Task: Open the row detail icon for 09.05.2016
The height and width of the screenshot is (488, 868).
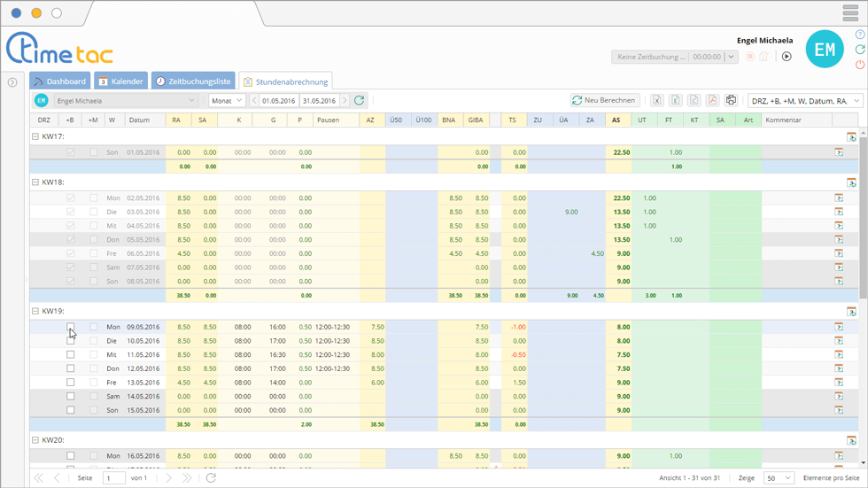Action: pos(839,327)
